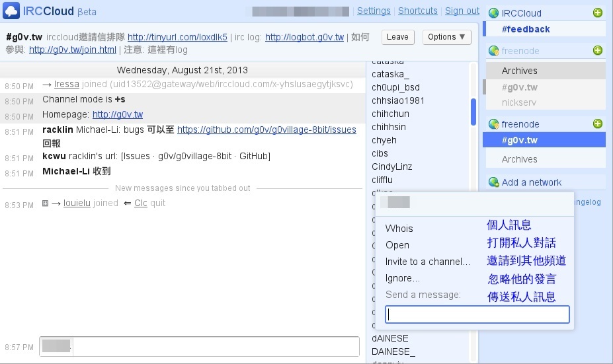The image size is (613, 364).
Task: Click the #g0v.tw channel title
Action: click(x=24, y=37)
